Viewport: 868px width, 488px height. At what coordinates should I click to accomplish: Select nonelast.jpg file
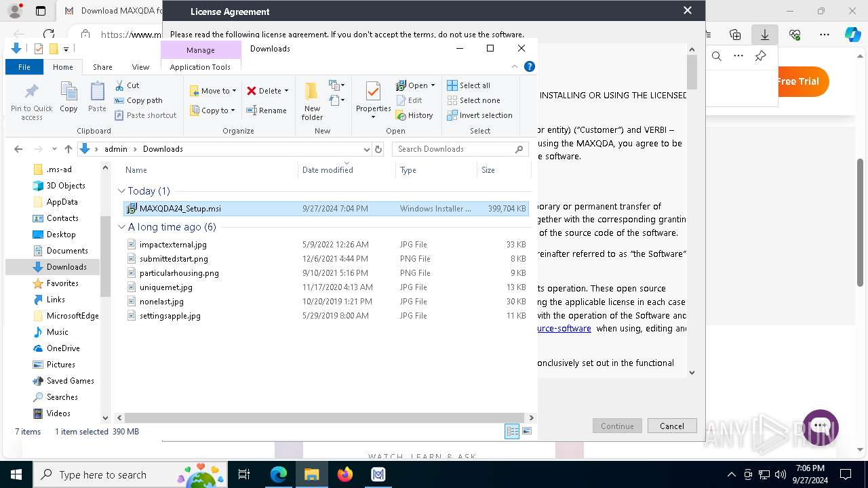pos(326,302)
